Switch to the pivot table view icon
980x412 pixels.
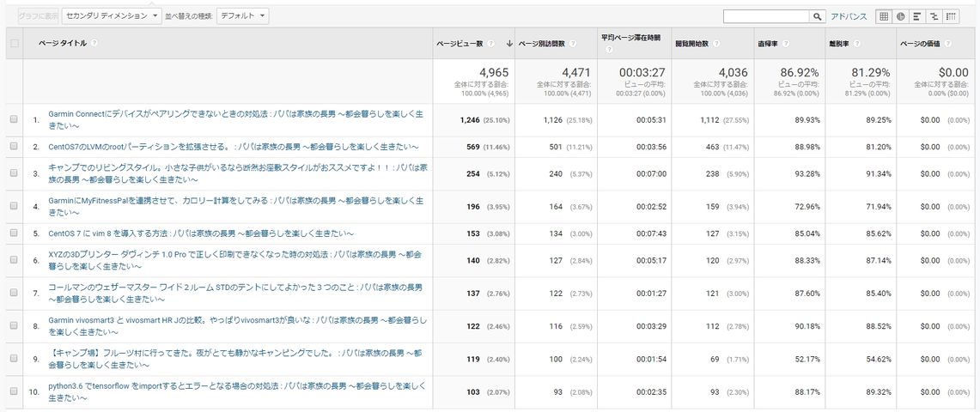[x=952, y=17]
